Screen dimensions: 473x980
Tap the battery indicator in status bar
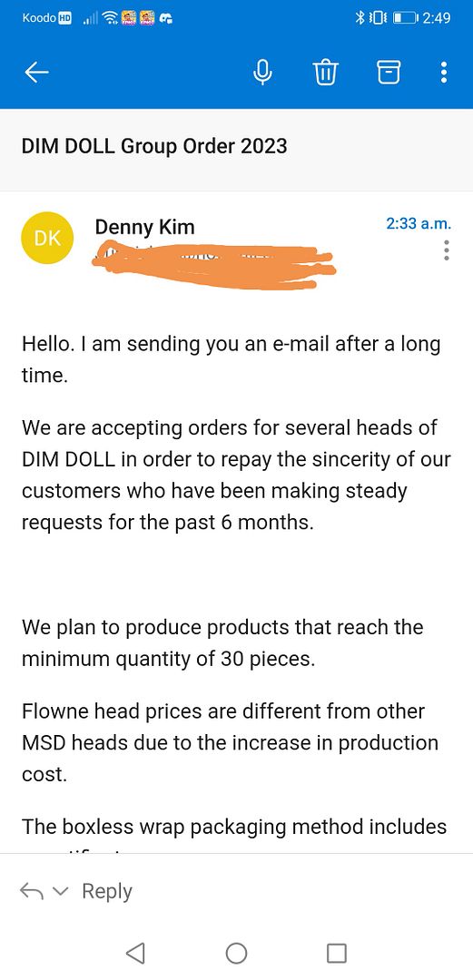pos(404,19)
